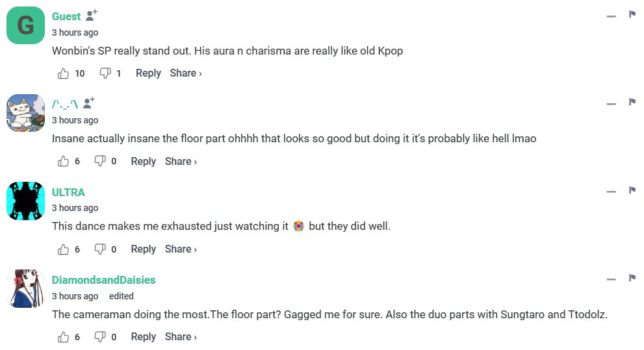Reply to Guest's Wonbin comment
The width and height of the screenshot is (644, 350).
pyautogui.click(x=148, y=73)
